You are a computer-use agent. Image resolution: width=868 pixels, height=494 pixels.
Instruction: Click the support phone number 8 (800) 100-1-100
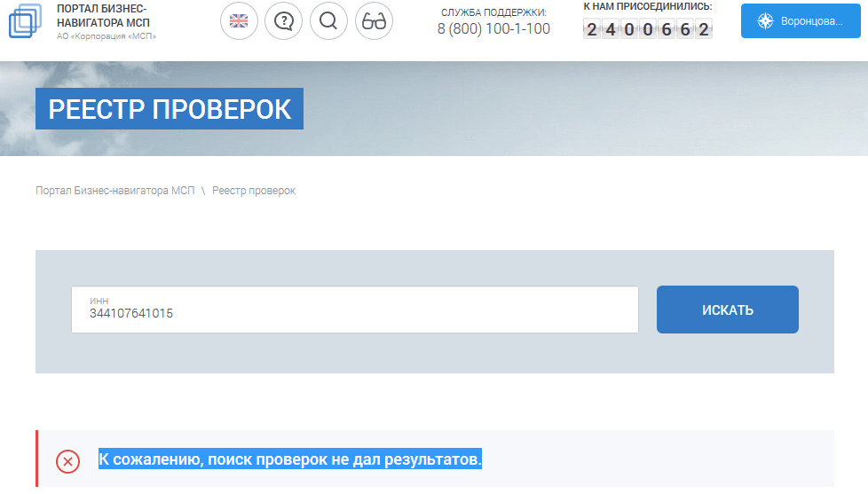(493, 29)
